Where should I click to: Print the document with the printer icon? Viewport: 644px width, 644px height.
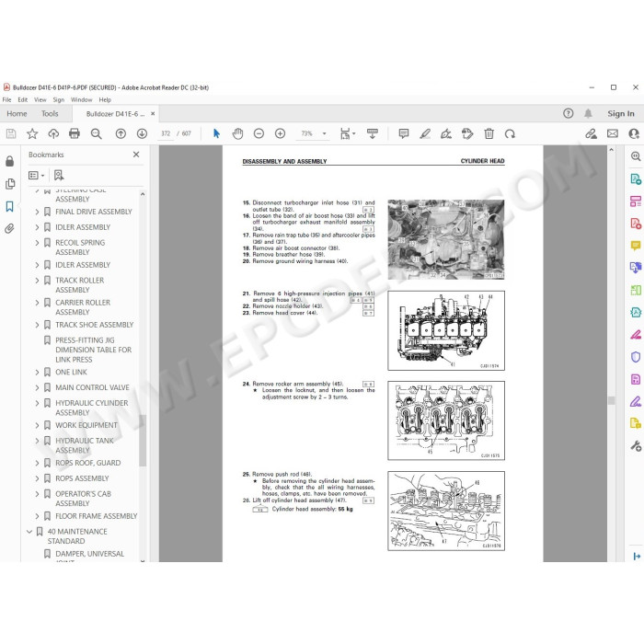coord(75,133)
